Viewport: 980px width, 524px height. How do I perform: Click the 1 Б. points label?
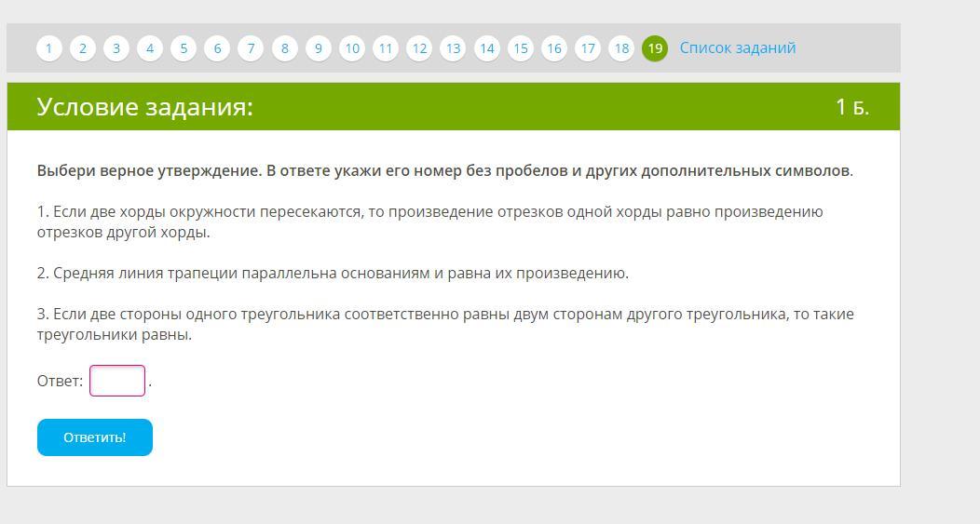click(852, 107)
